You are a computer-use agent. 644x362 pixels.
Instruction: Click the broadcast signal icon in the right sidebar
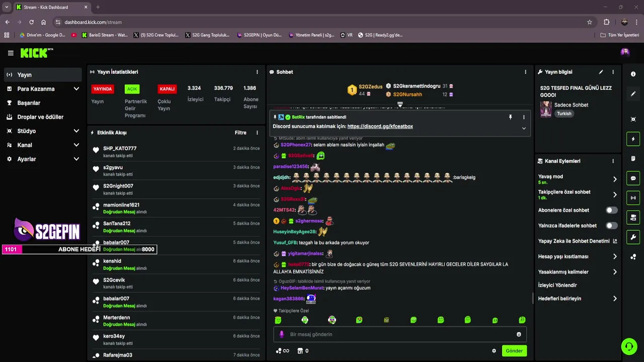pos(633,198)
